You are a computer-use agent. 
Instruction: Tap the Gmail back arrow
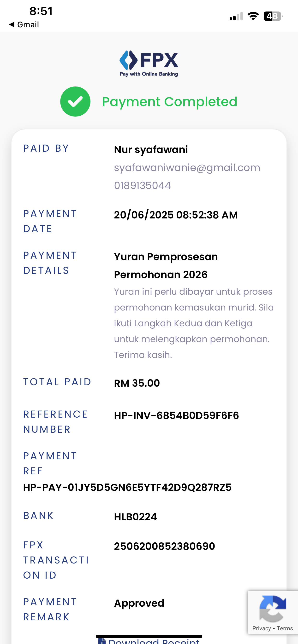pos(12,24)
